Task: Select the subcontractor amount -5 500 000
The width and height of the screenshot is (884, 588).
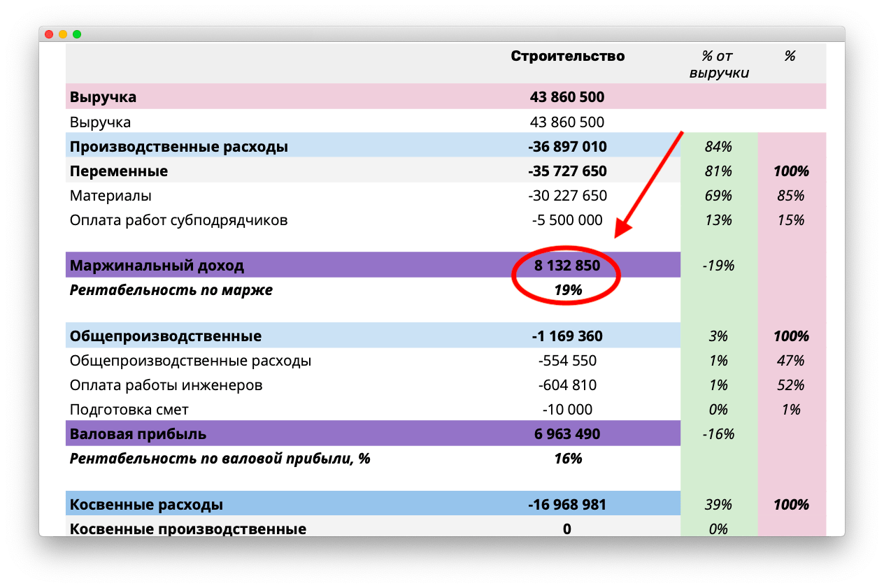Action: point(567,220)
